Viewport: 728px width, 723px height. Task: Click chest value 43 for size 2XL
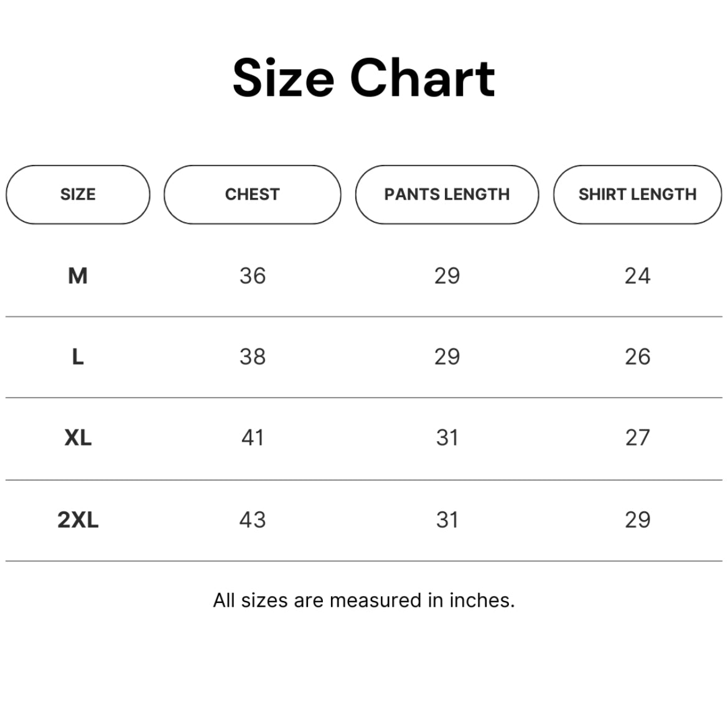coord(253,520)
